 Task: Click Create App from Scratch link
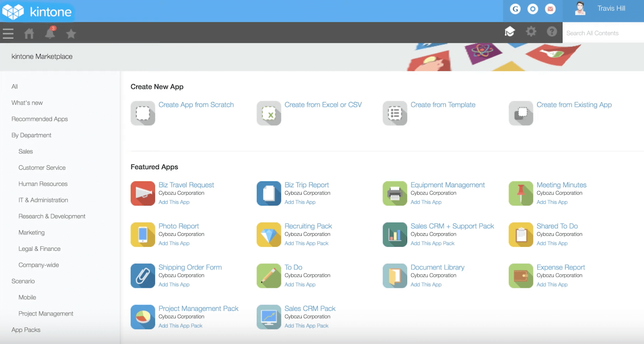(196, 105)
